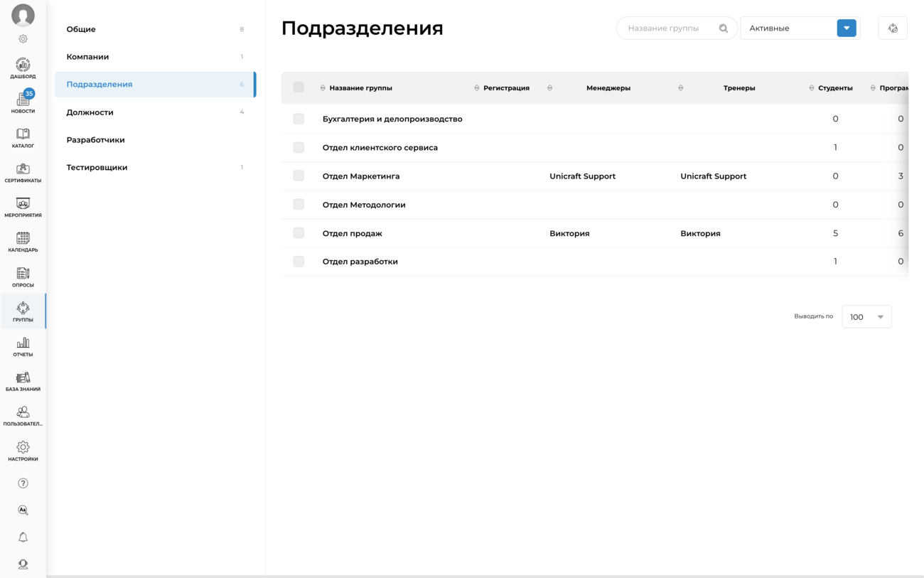Open Новости with the 35 badge
Viewport: 924px width, 578px height.
tap(23, 102)
